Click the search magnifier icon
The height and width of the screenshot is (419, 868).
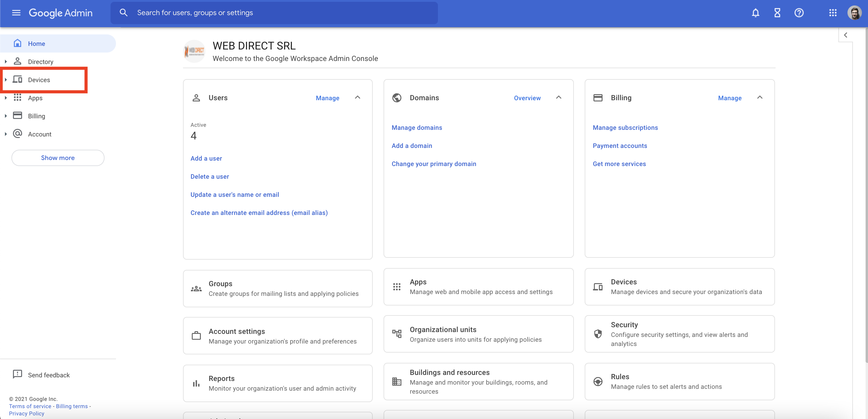click(124, 13)
